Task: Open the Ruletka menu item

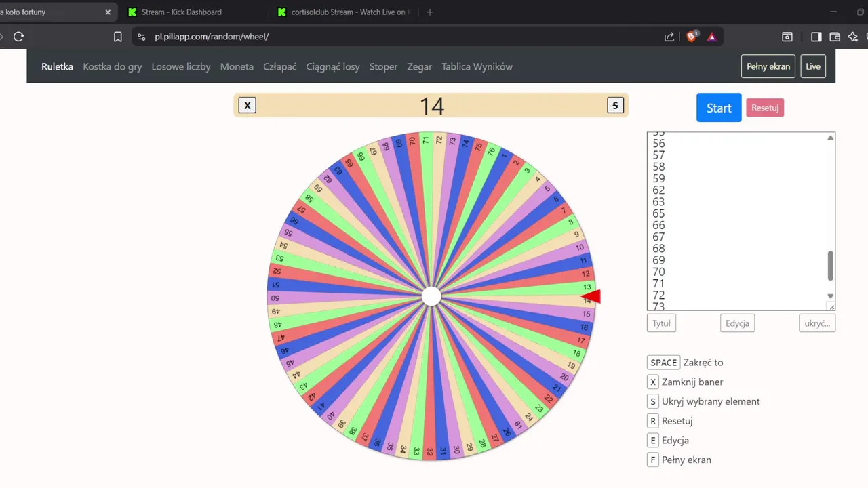Action: (57, 66)
